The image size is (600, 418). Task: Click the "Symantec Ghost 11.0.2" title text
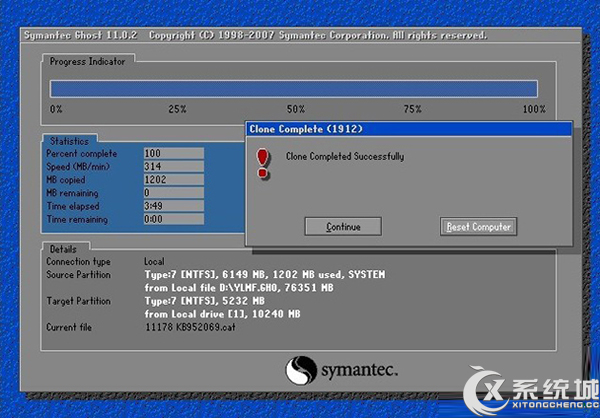[80, 35]
